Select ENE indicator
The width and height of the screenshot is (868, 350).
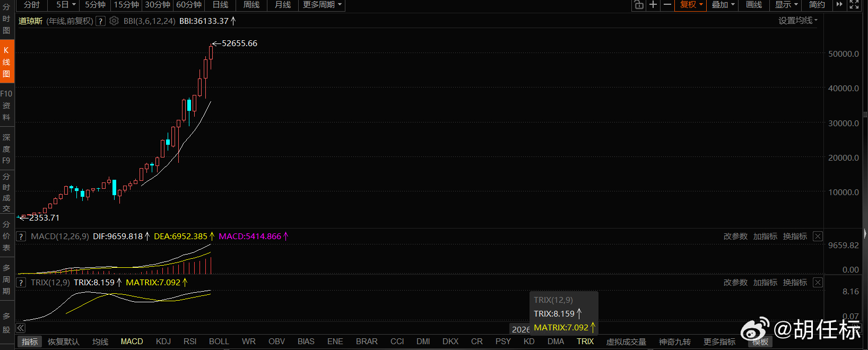coord(335,342)
